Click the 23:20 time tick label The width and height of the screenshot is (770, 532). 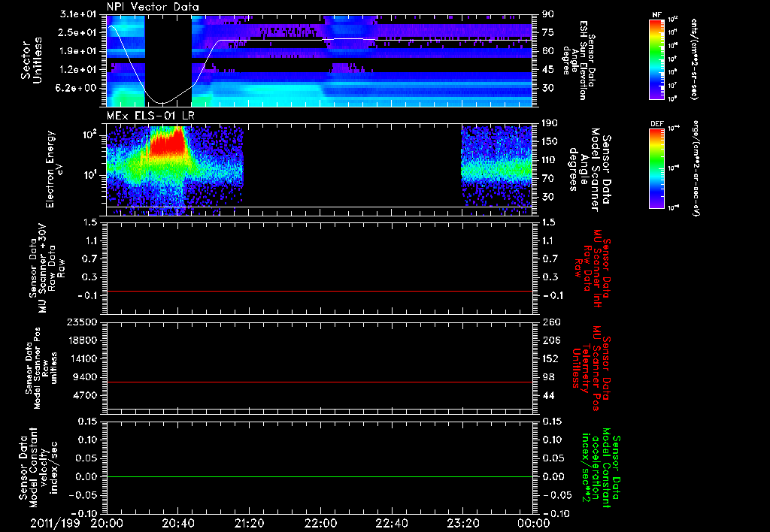tap(462, 523)
